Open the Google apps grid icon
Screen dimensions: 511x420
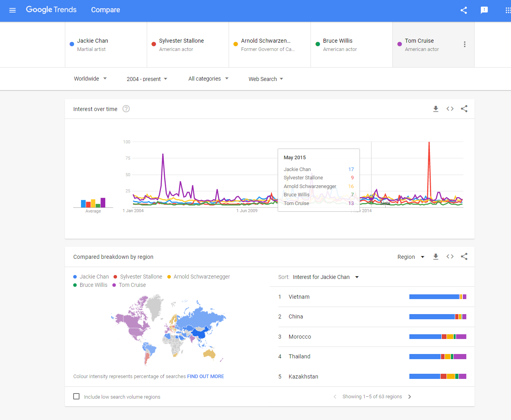[508, 10]
